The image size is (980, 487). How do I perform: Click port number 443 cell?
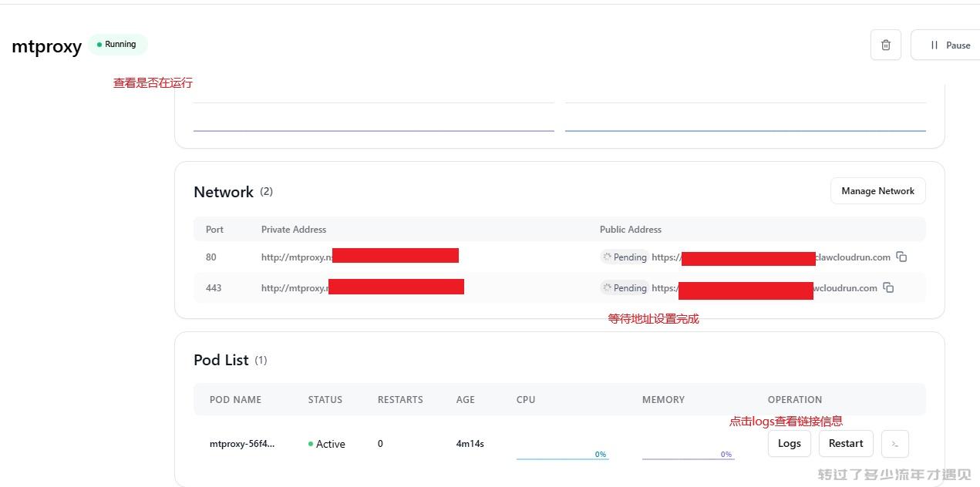click(214, 288)
